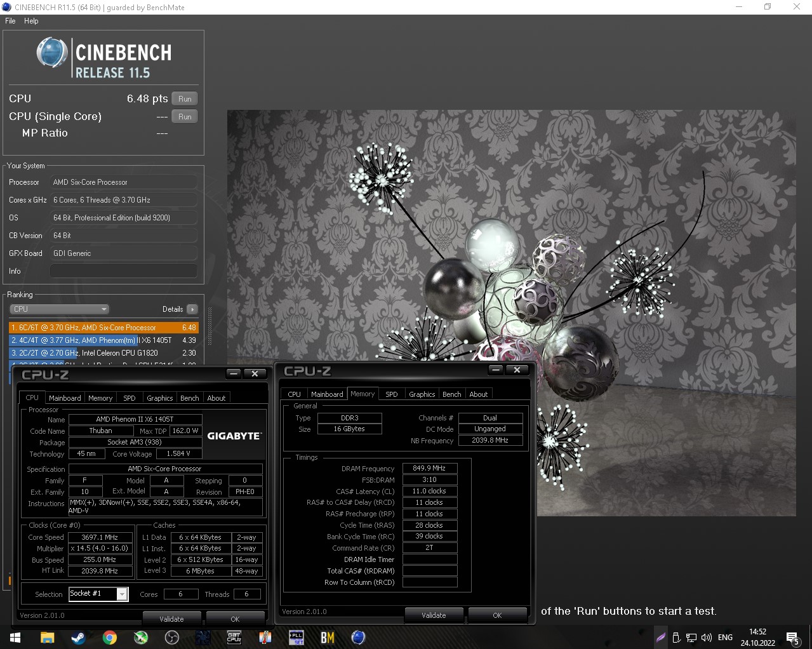The height and width of the screenshot is (649, 812).
Task: Click the Gigabyte logo in CPU-Z
Action: coord(234,436)
